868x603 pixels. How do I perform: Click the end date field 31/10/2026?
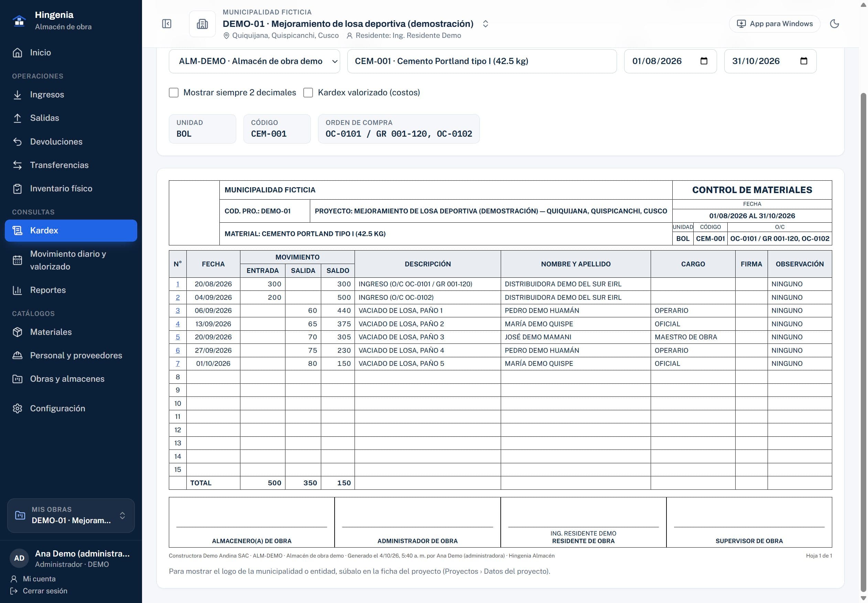[770, 61]
